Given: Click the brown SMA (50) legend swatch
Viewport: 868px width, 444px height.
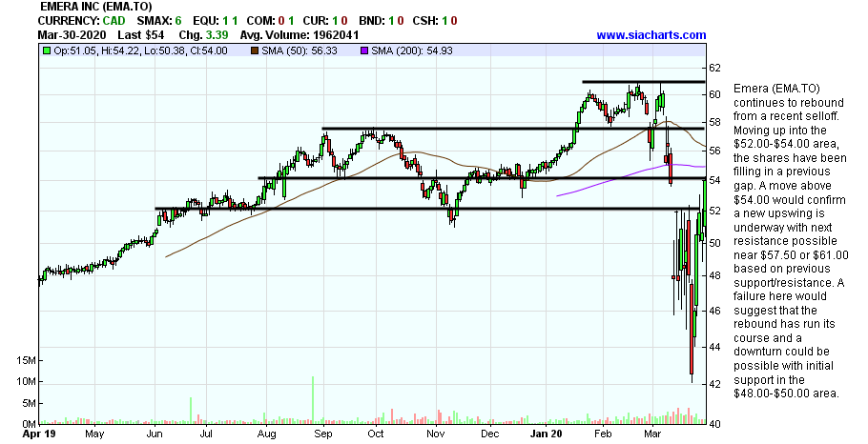Looking at the screenshot, I should pyautogui.click(x=253, y=50).
